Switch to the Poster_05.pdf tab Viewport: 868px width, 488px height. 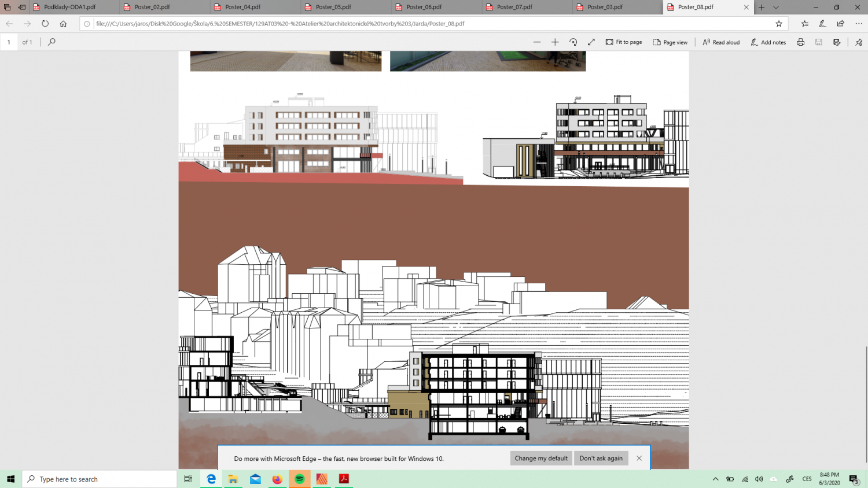347,8
